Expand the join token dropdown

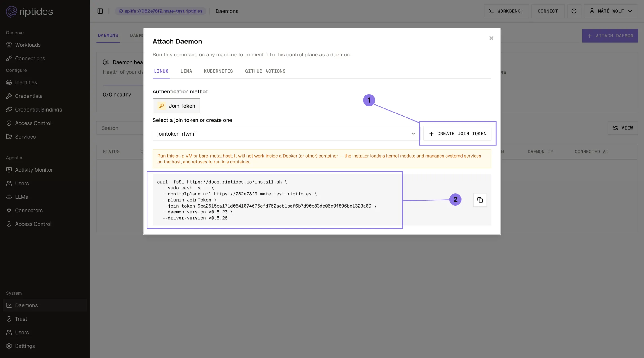click(x=286, y=134)
